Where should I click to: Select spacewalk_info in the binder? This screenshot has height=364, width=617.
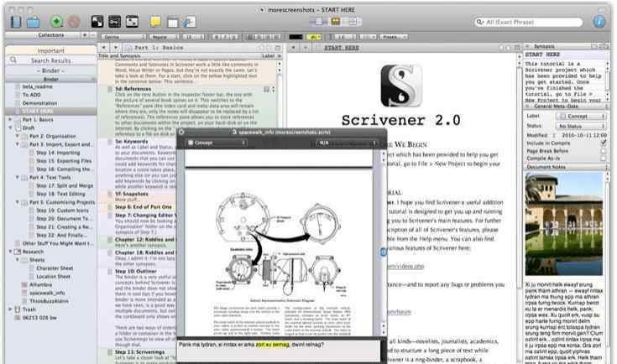(x=47, y=293)
